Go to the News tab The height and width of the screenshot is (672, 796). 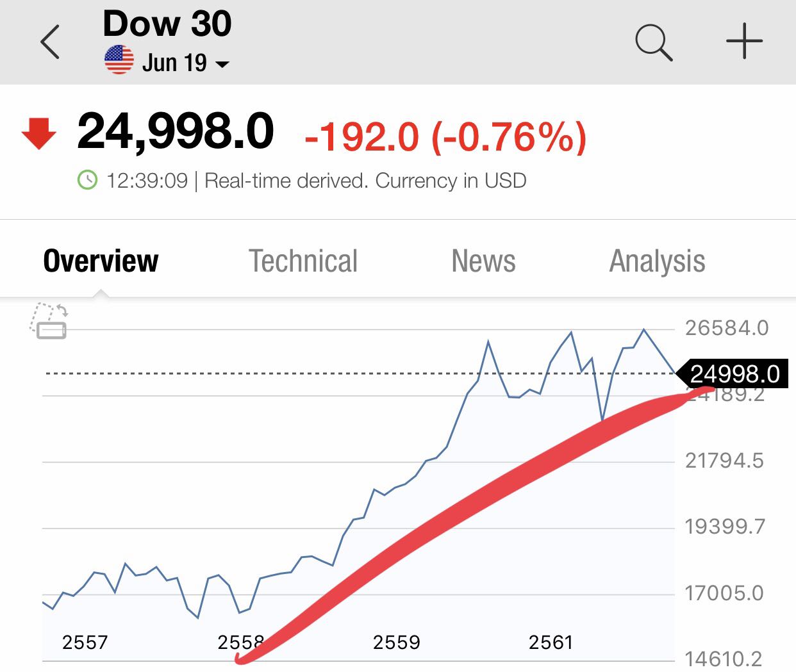483,261
